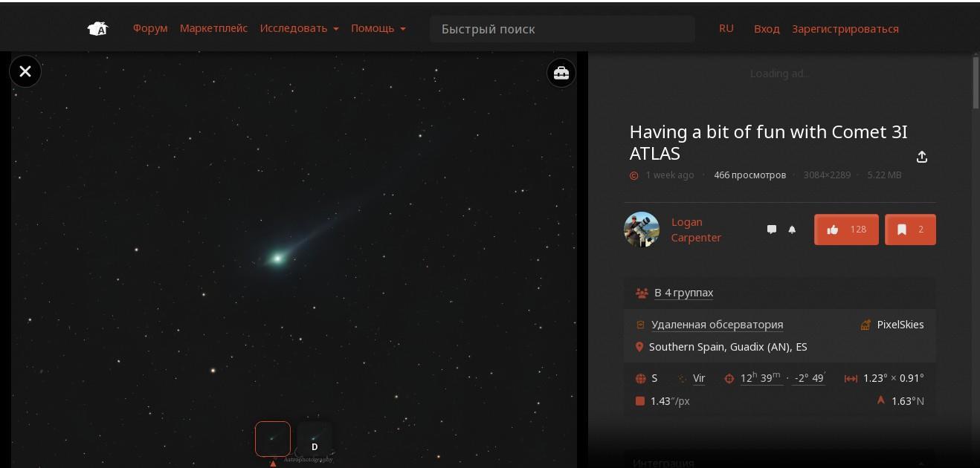Close the image viewer with X
Viewport: 980px width, 468px height.
(25, 71)
